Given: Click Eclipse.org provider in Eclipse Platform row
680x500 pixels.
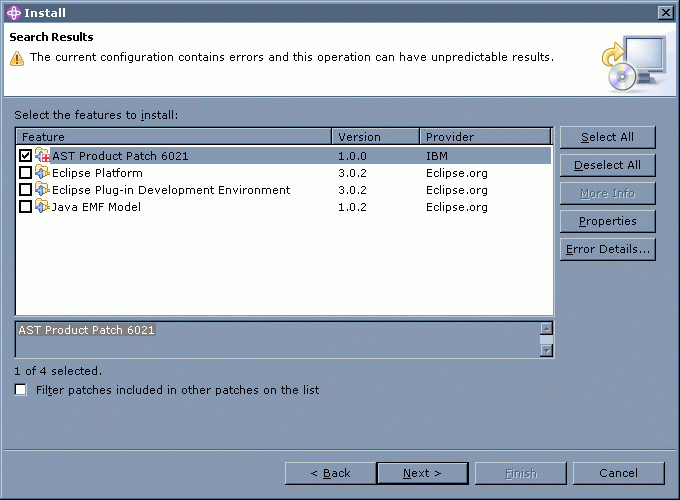Looking at the screenshot, I should (x=457, y=173).
